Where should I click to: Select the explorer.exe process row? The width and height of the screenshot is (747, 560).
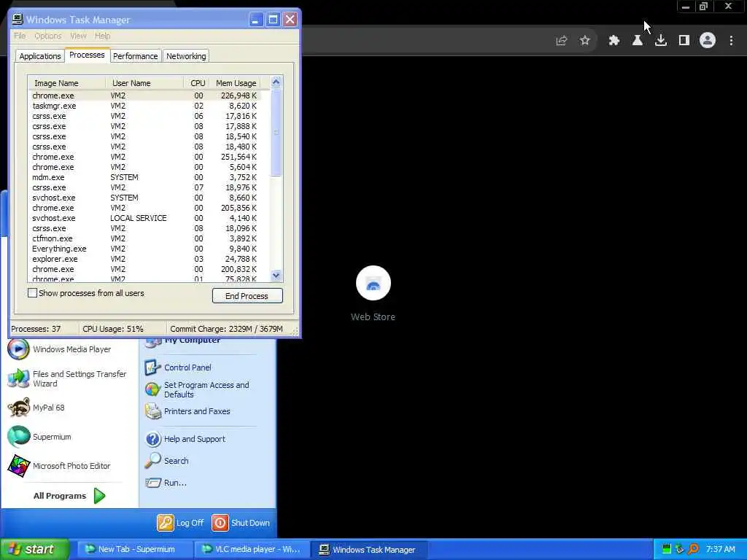[x=145, y=259]
